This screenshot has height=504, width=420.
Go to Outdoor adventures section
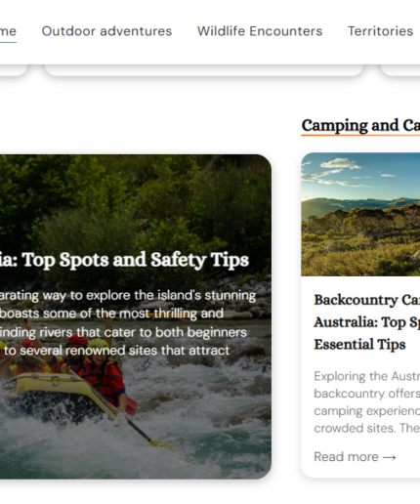[106, 31]
